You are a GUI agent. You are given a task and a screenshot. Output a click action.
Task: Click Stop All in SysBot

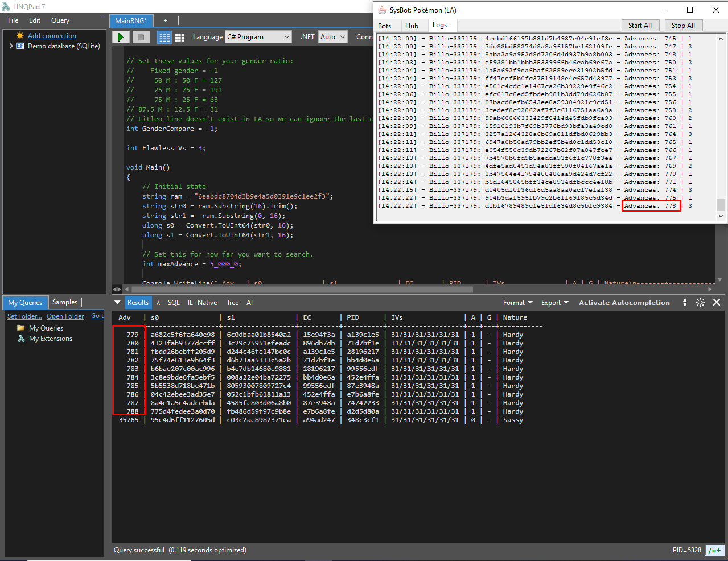(682, 25)
